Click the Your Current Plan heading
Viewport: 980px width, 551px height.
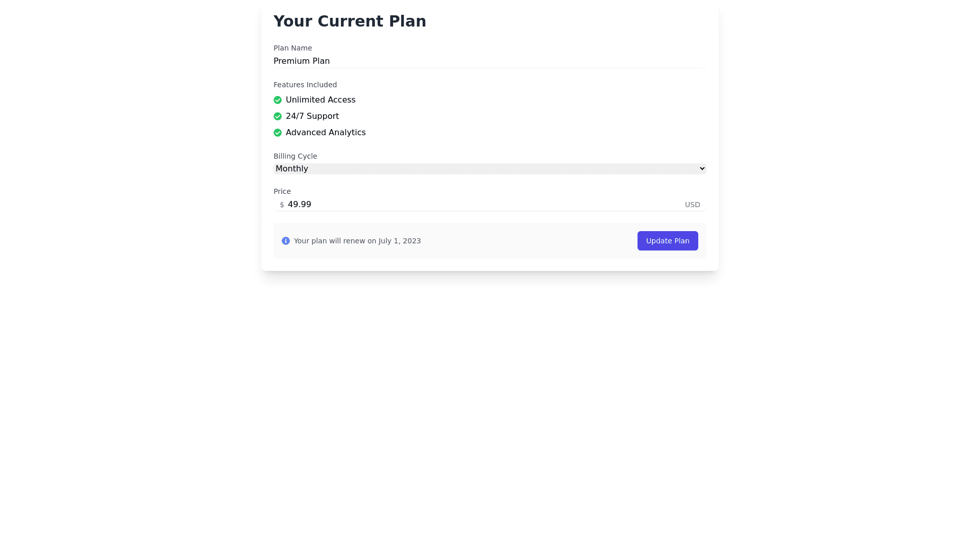click(350, 21)
